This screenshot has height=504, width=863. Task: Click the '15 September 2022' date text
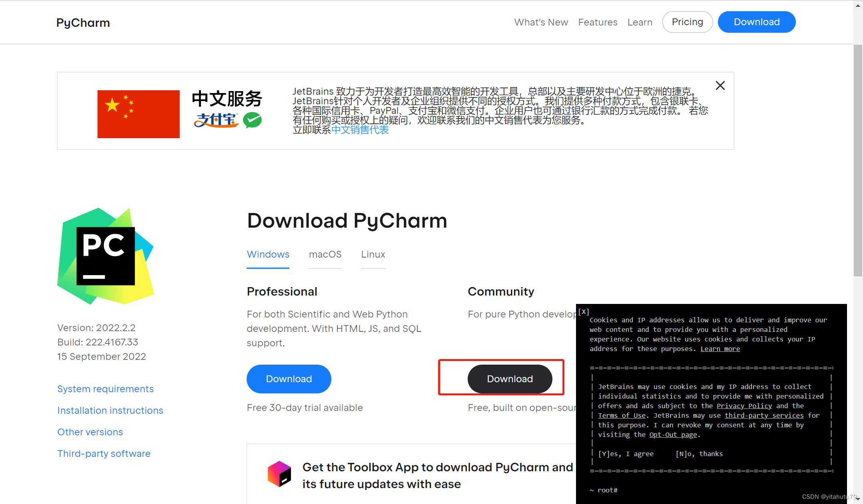click(102, 357)
